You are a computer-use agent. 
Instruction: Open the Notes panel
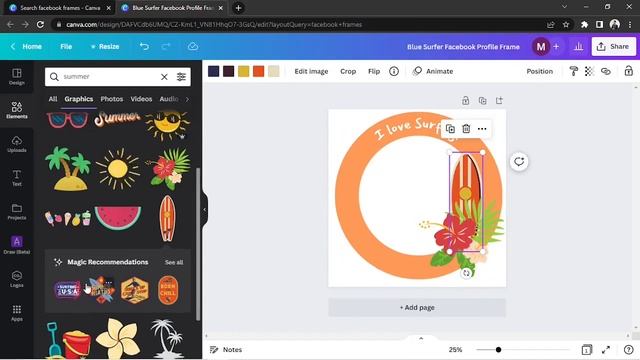(226, 350)
